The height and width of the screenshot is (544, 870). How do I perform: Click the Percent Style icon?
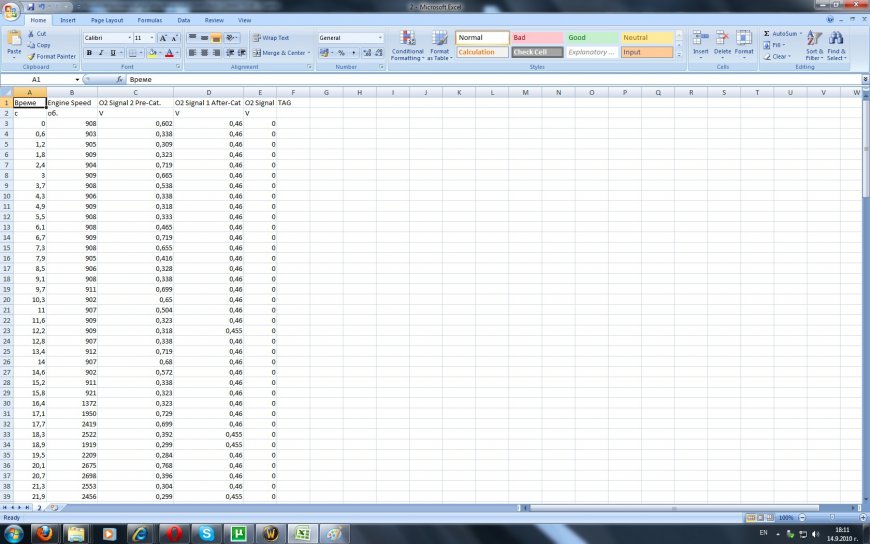tap(340, 53)
